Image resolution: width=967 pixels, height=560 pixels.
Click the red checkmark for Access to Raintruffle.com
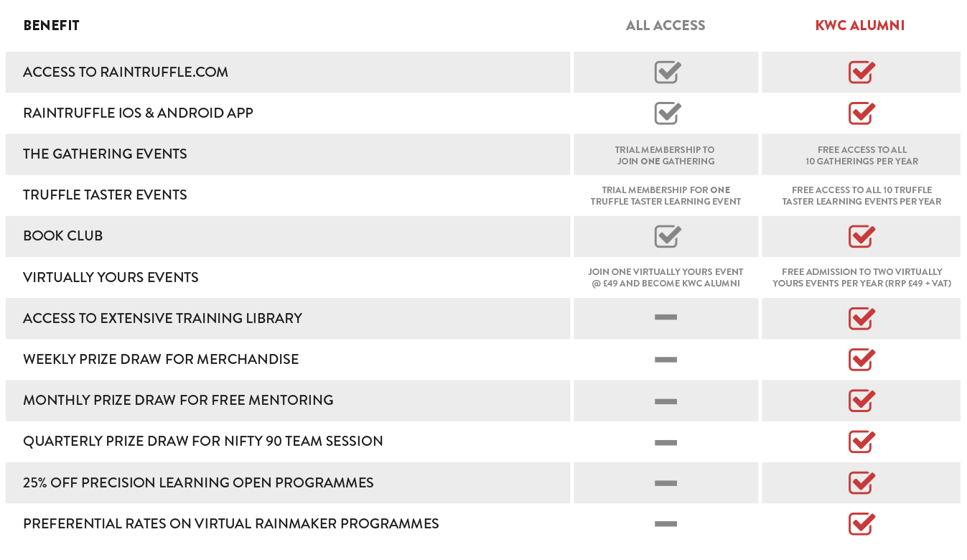pyautogui.click(x=861, y=73)
